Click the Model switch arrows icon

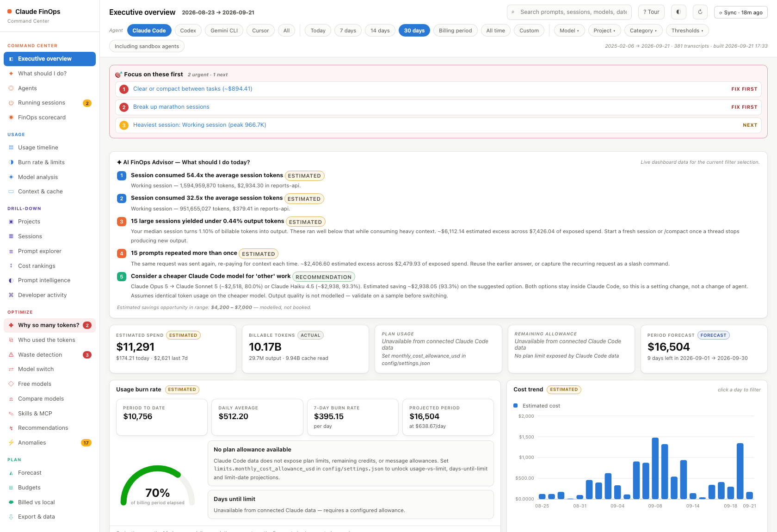11,369
